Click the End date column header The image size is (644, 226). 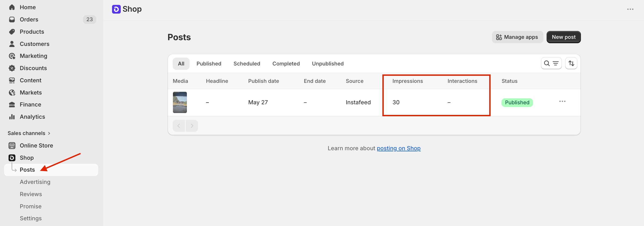[315, 81]
